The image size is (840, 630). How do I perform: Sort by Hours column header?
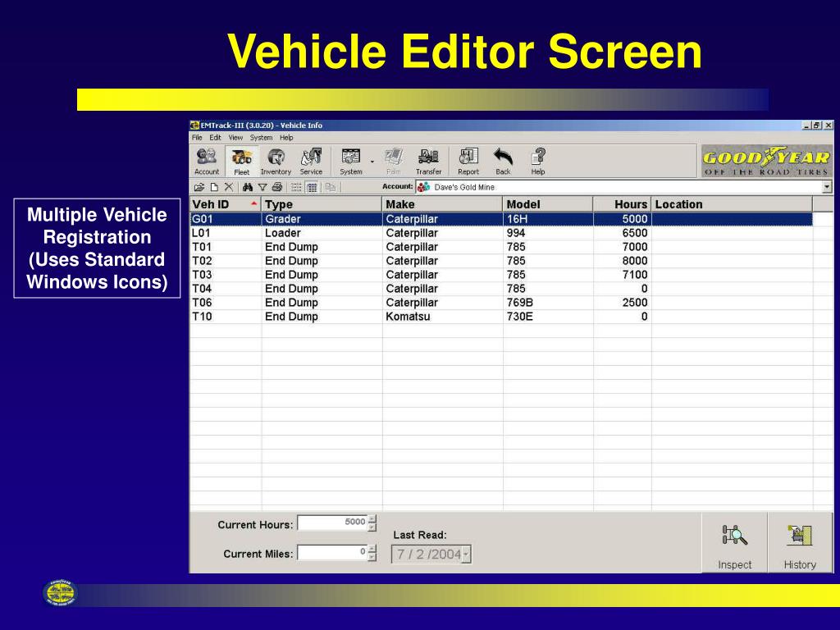[x=623, y=204]
